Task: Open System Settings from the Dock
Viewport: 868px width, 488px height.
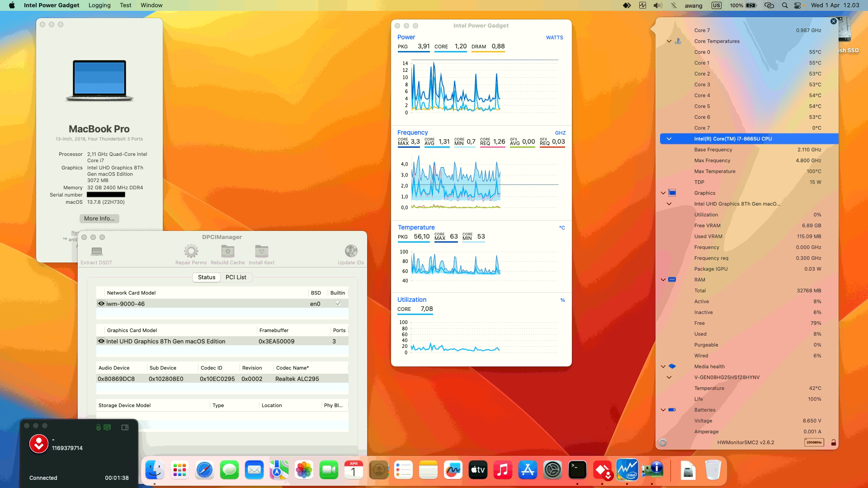Action: pos(552,470)
